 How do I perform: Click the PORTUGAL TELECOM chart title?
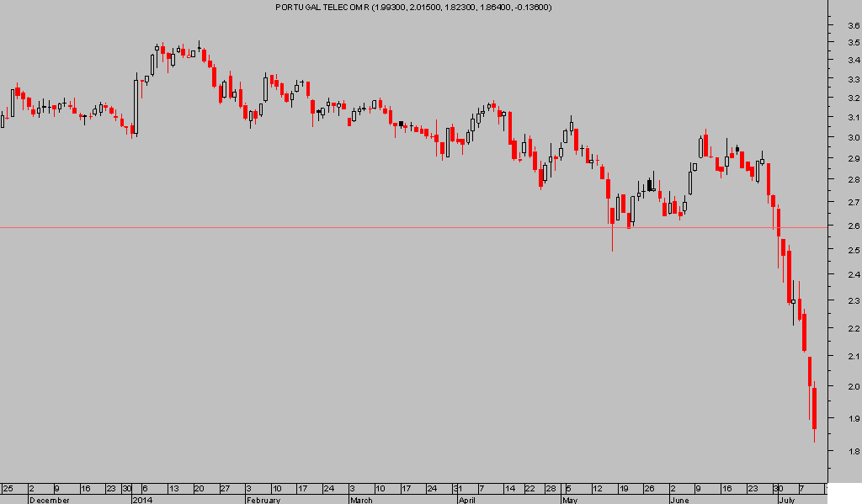(413, 7)
